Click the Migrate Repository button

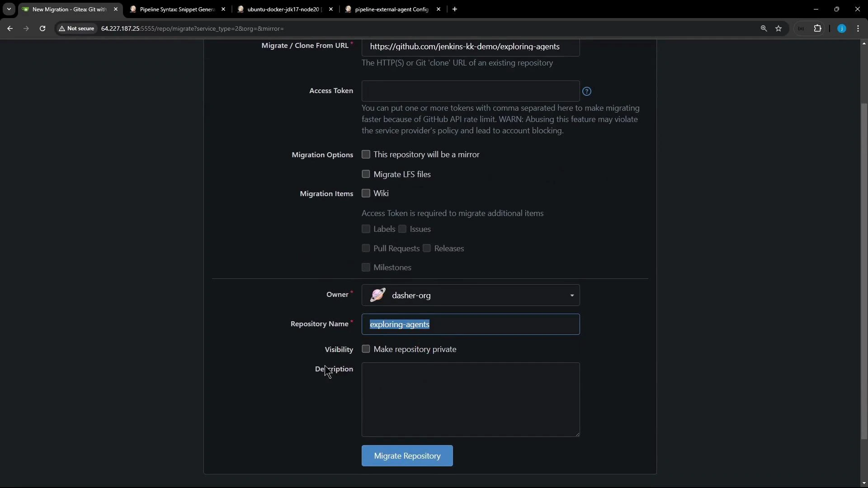tap(407, 455)
